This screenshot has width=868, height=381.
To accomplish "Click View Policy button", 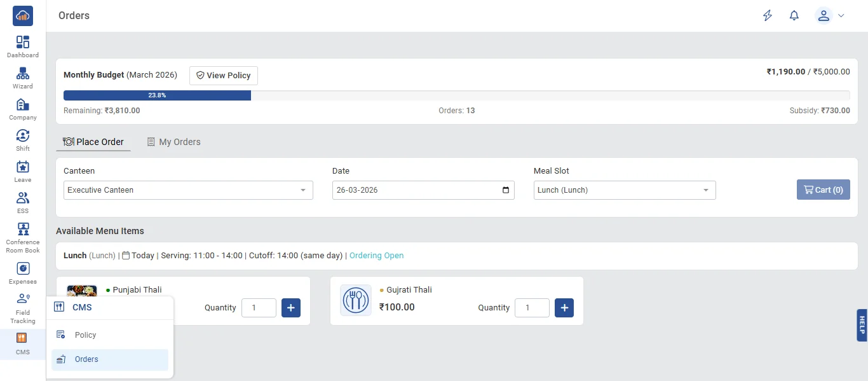I will click(x=224, y=75).
